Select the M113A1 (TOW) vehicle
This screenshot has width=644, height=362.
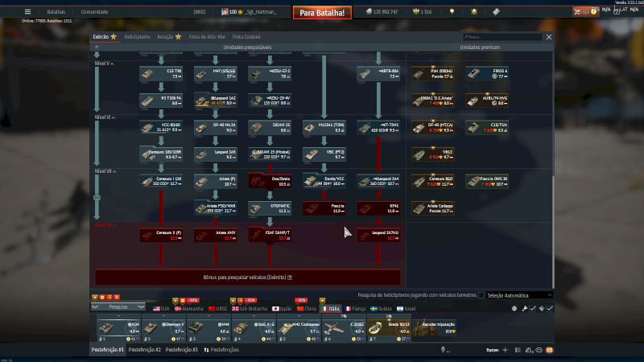coord(324,127)
